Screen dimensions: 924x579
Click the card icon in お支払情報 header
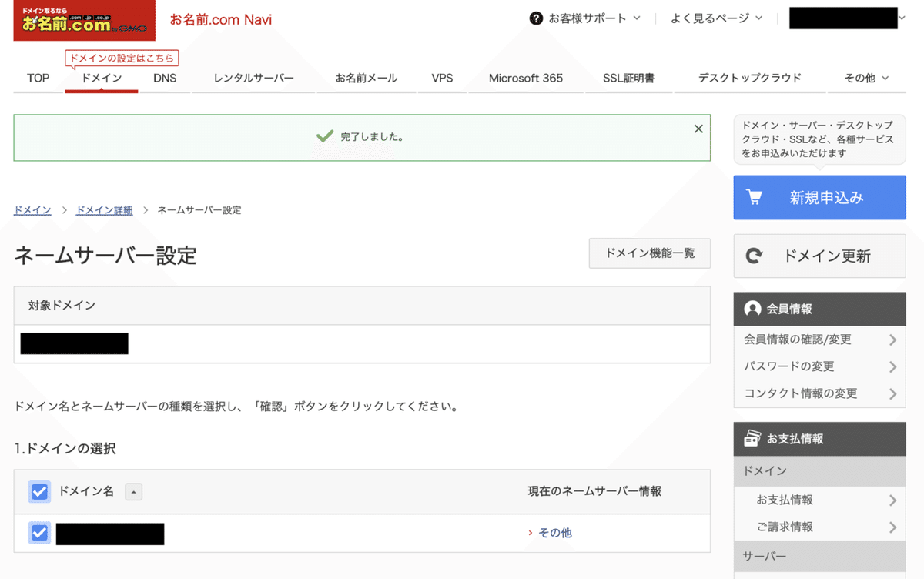pos(751,438)
